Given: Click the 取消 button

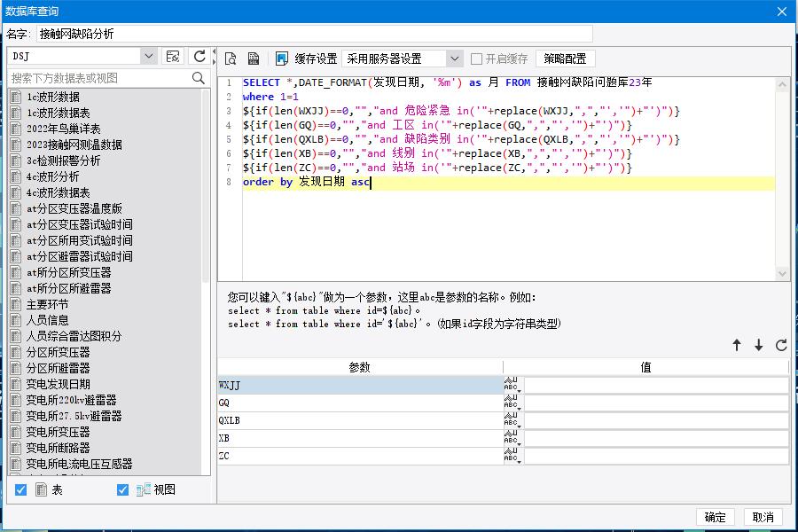Looking at the screenshot, I should 763,517.
